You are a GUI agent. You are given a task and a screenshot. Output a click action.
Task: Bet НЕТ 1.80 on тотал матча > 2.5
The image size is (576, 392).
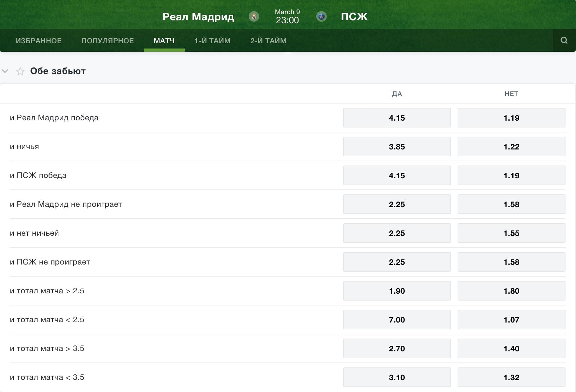click(511, 291)
